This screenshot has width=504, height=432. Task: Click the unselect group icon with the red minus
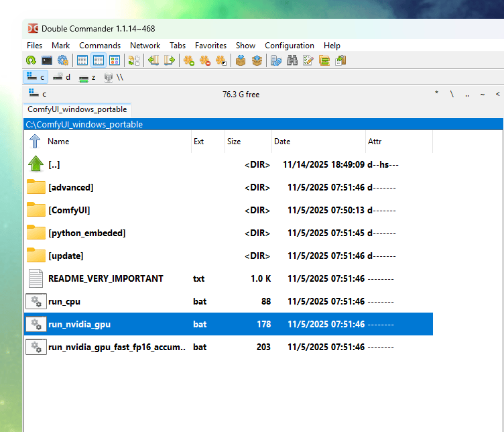tap(205, 60)
